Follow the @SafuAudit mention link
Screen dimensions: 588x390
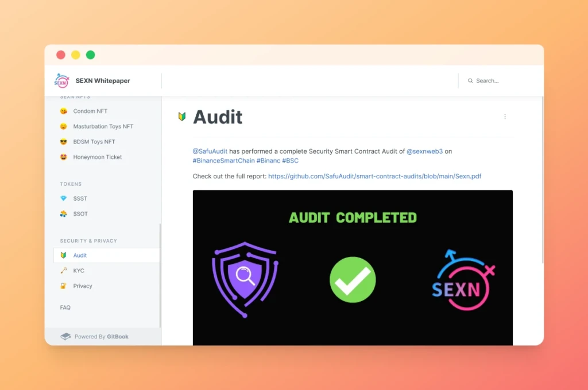tap(210, 151)
